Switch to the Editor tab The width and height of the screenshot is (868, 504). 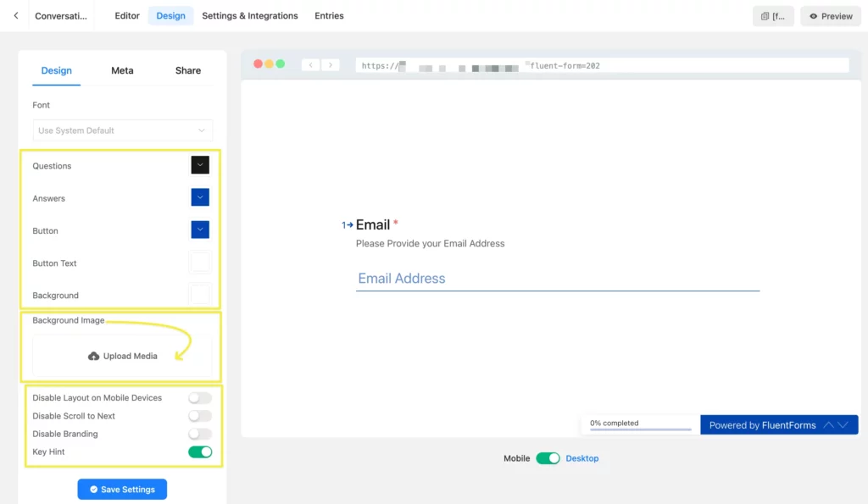[127, 15]
